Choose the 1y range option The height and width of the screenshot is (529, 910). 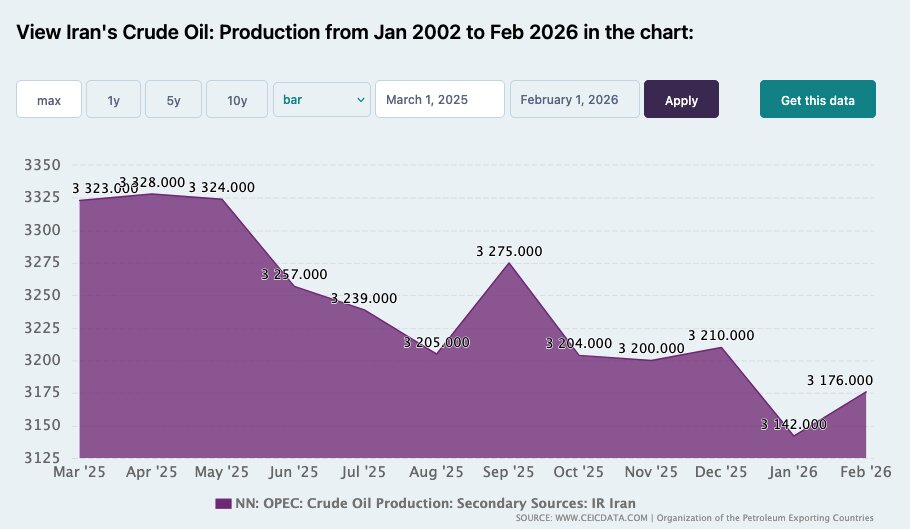(114, 100)
